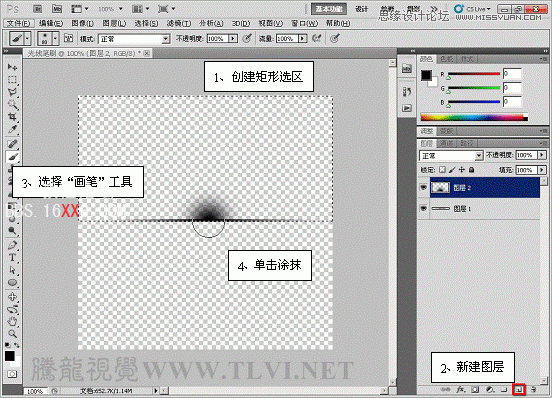Open the Mini Bridge panel icon in dock
The height and width of the screenshot is (398, 552).
(x=407, y=68)
